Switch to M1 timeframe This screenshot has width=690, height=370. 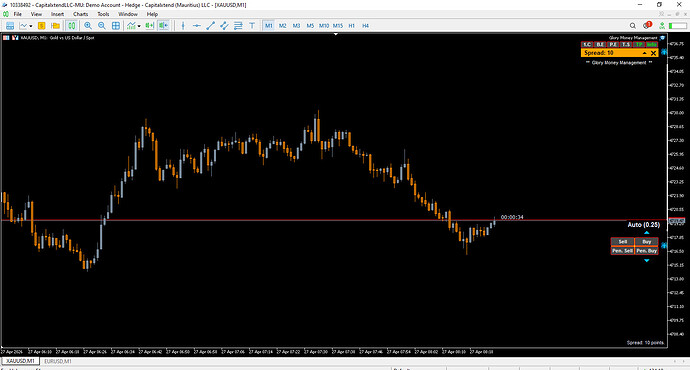coord(268,26)
